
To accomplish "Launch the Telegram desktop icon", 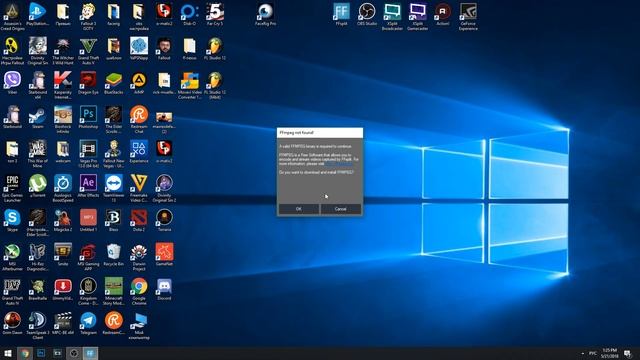I will point(88,324).
